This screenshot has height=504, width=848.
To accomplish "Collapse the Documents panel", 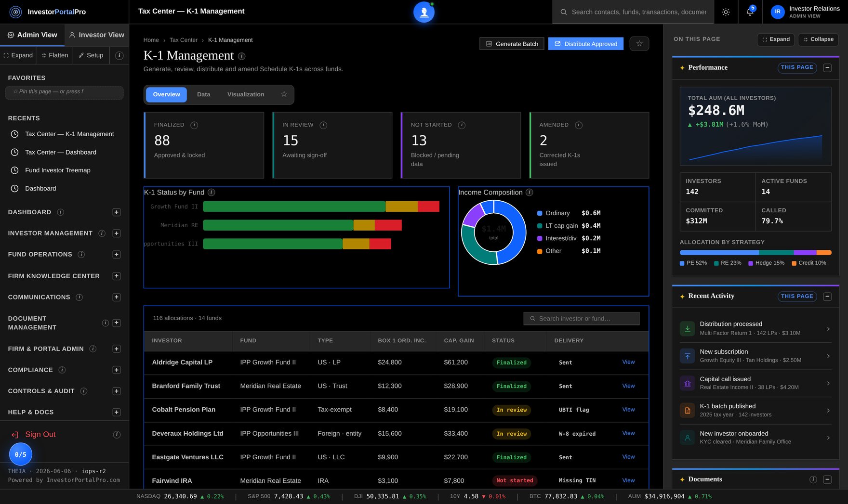I will [x=827, y=479].
